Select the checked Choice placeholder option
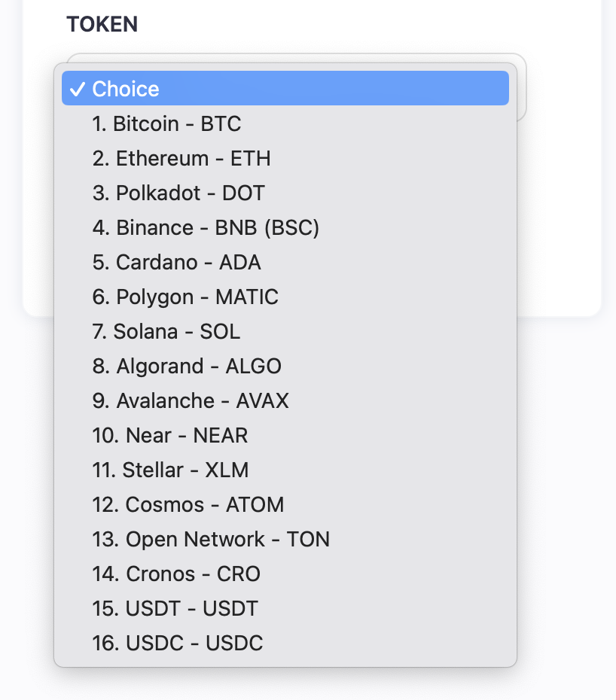The height and width of the screenshot is (700, 616). (285, 89)
